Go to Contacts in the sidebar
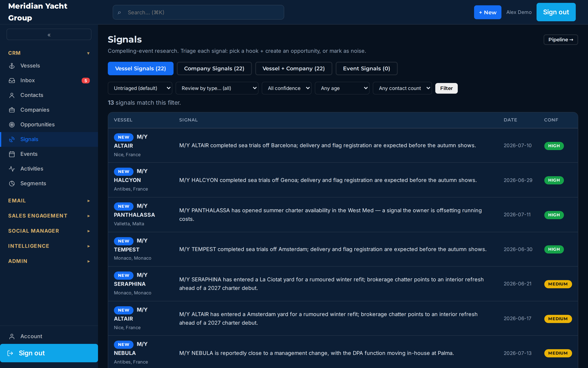Viewport: 588px width, 368px height. [x=49, y=95]
